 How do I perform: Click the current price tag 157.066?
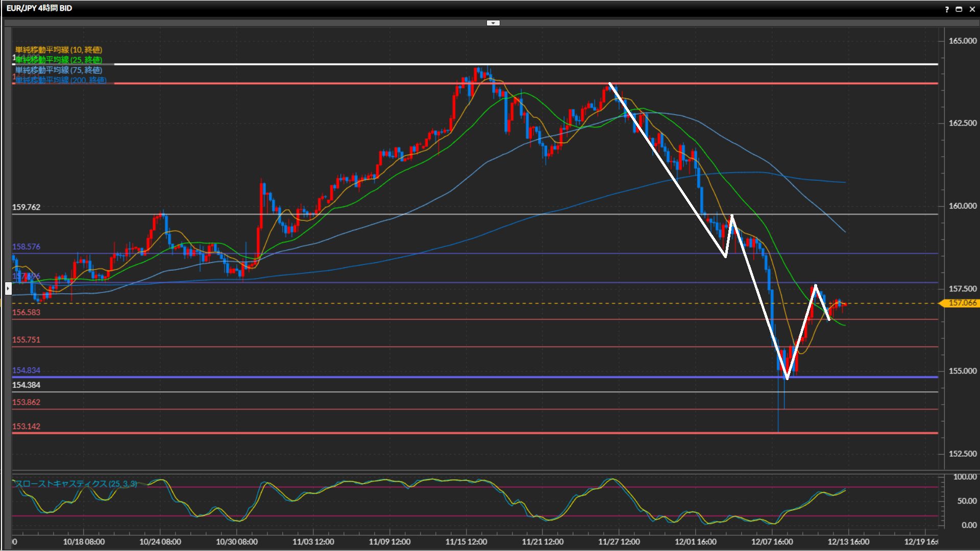(962, 303)
